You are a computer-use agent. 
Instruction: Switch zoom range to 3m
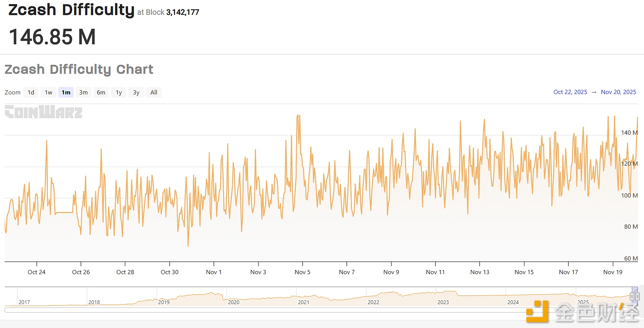84,93
